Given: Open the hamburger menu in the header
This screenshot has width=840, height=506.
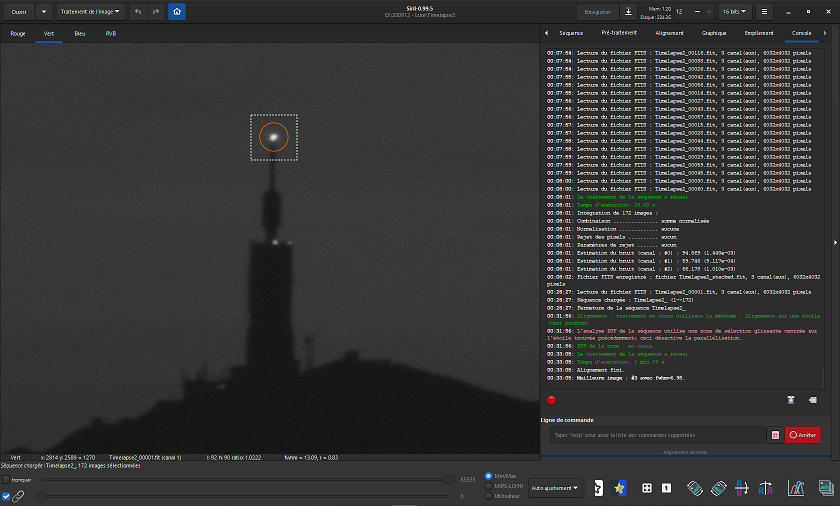Looking at the screenshot, I should [765, 12].
